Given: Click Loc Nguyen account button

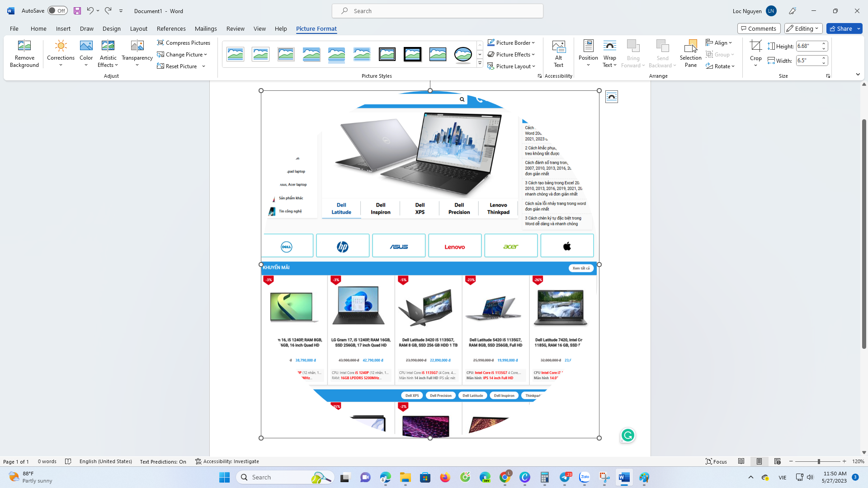Looking at the screenshot, I should [x=754, y=11].
